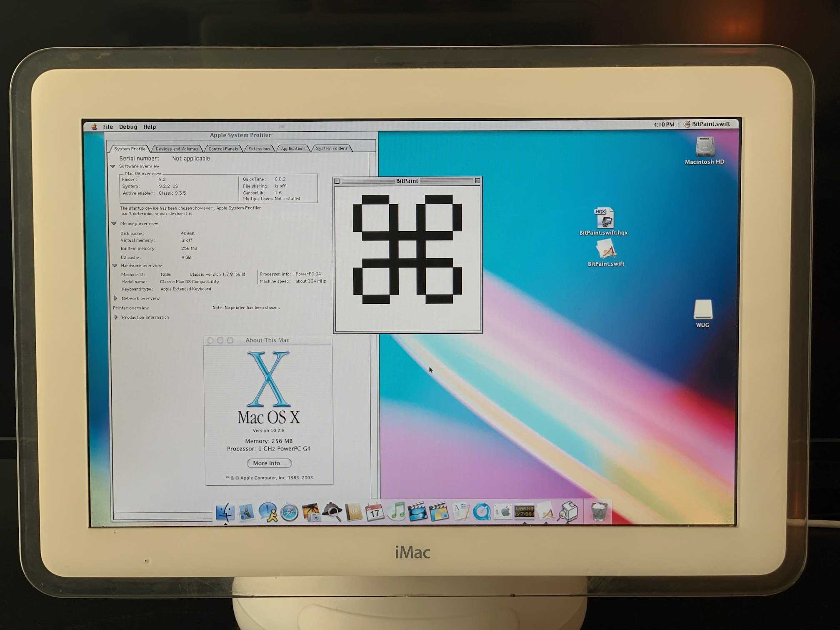Click 'Processor: 1 GHz PowerPC G4' text
840x630 pixels.
269,449
